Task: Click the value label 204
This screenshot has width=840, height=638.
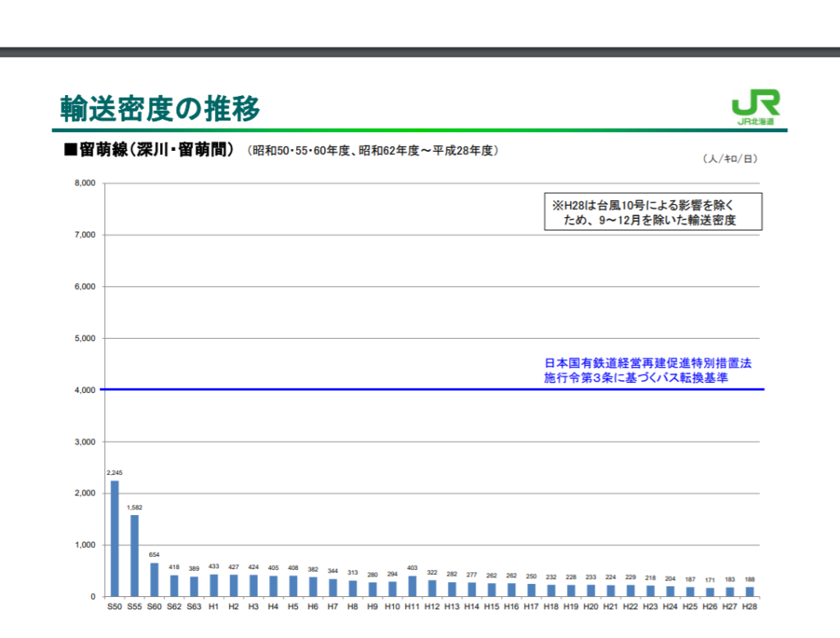Action: point(670,578)
